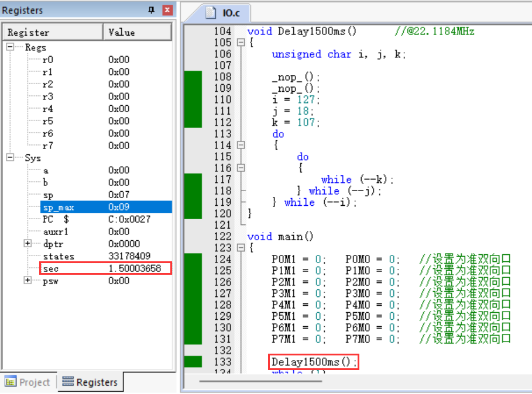Image resolution: width=532 pixels, height=394 pixels.
Task: Close the Registers panel with the red X
Action: click(x=167, y=10)
